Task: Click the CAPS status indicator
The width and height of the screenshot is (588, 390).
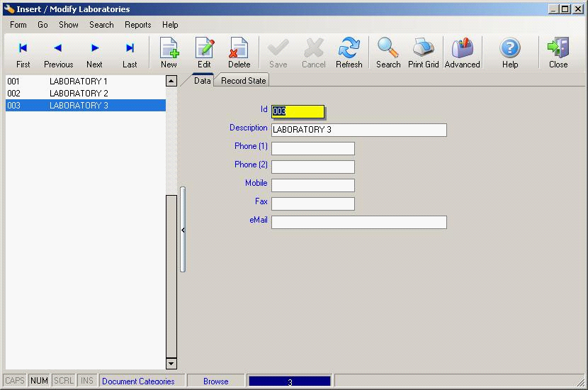Action: pos(15,381)
